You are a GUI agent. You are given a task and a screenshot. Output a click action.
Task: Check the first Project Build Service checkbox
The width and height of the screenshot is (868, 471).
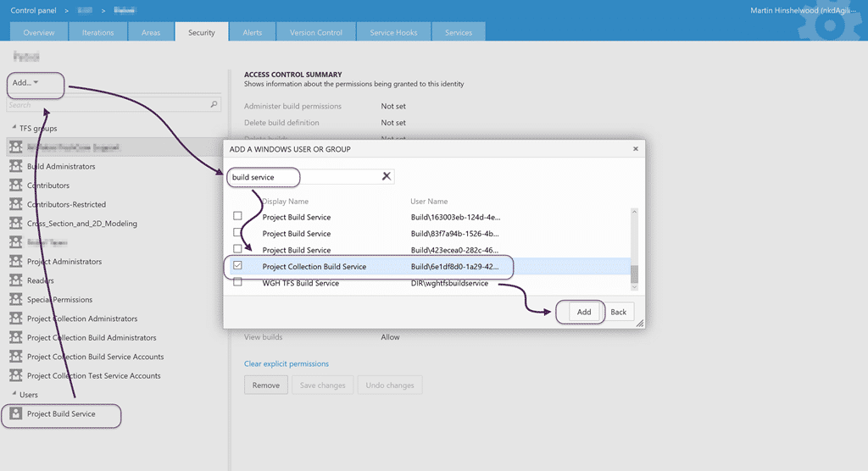[237, 216]
